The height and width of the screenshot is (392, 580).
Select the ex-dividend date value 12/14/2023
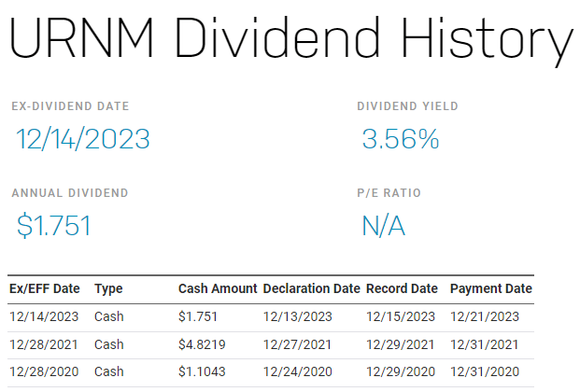[x=83, y=139]
